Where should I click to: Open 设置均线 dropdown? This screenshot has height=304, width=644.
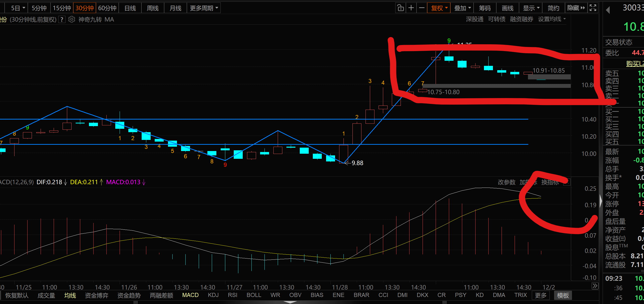coord(551,19)
